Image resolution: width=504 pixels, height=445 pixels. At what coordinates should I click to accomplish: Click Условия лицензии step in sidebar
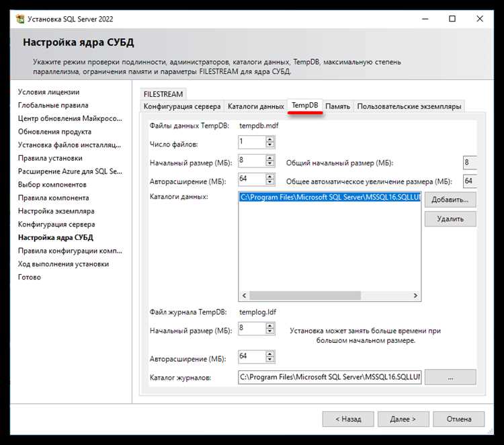[49, 92]
